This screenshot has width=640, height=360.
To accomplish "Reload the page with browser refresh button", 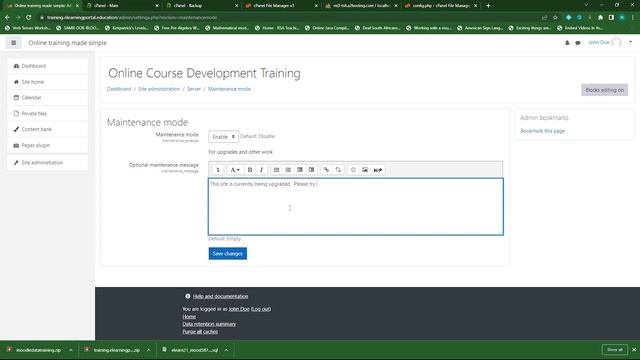I will [29, 18].
